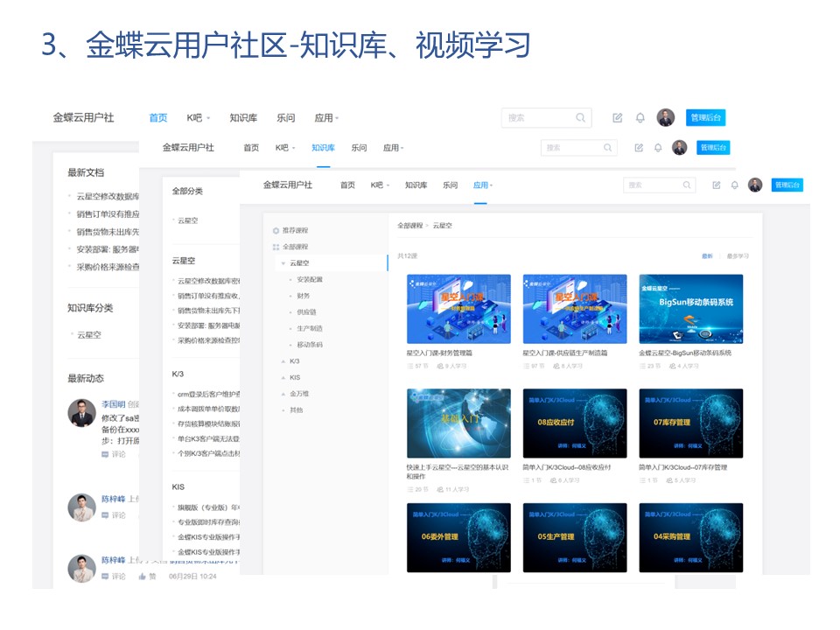Open the avatar in the middle 知识库 window

(x=679, y=148)
